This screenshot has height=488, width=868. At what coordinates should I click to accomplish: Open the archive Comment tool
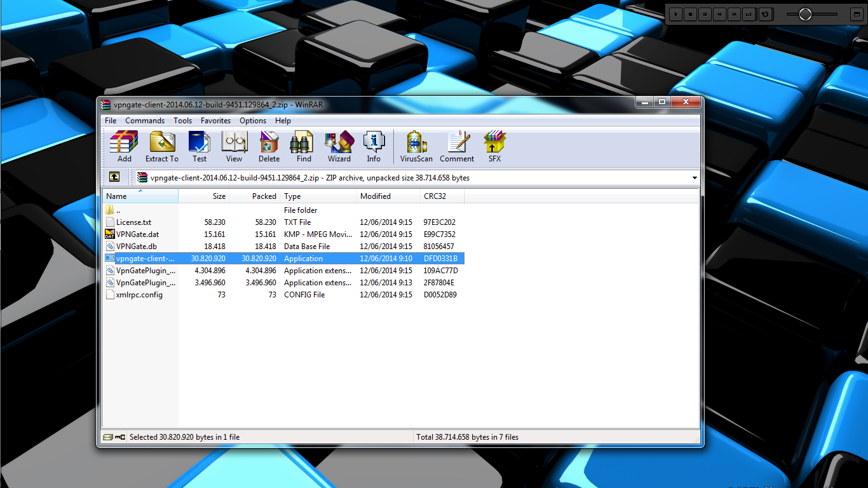(x=457, y=147)
